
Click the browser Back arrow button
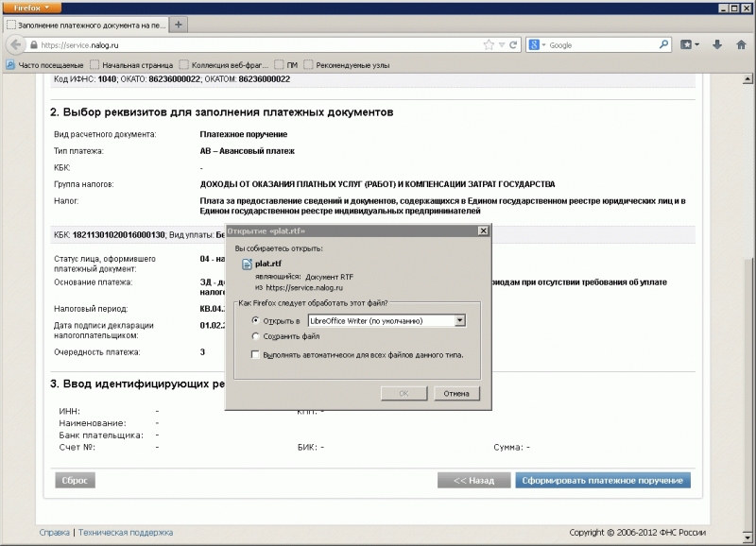point(15,44)
